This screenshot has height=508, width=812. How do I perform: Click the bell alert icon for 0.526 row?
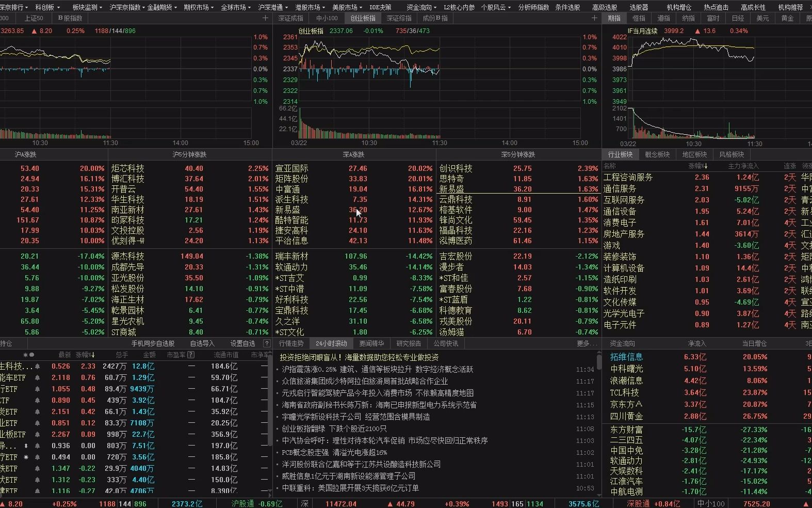pos(37,367)
